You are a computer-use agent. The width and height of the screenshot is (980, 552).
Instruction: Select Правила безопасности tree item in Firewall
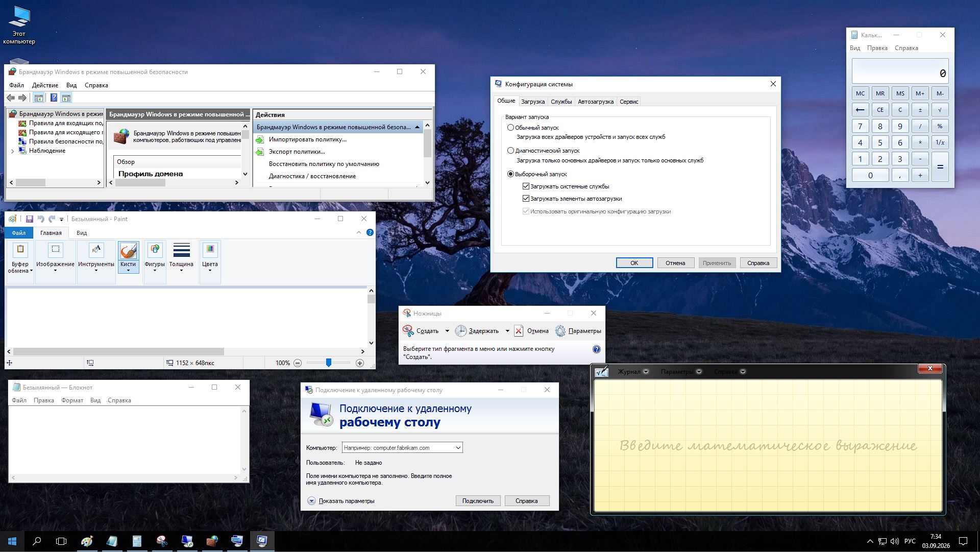(61, 141)
